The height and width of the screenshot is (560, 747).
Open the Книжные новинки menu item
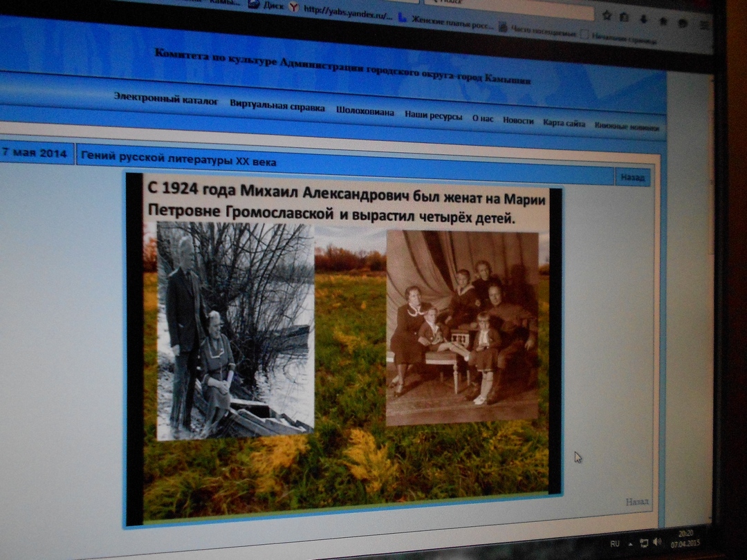pyautogui.click(x=627, y=127)
